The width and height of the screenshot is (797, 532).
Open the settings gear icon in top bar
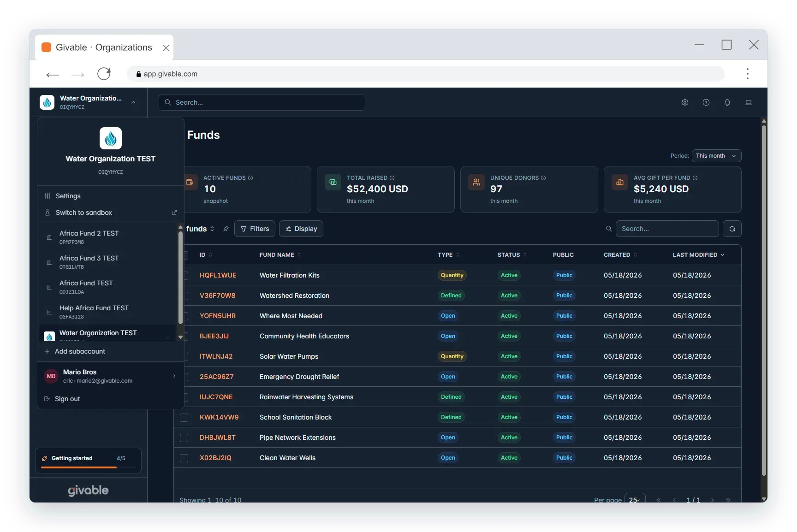[x=685, y=102]
